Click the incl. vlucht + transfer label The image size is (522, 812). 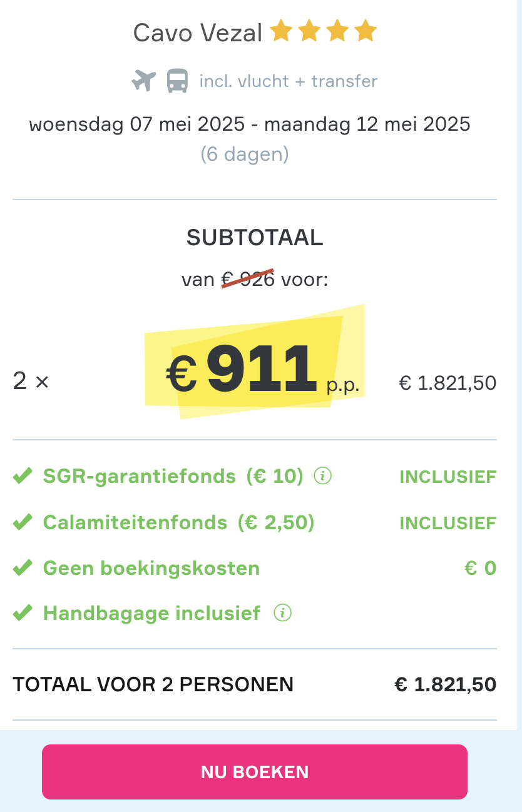pos(288,81)
